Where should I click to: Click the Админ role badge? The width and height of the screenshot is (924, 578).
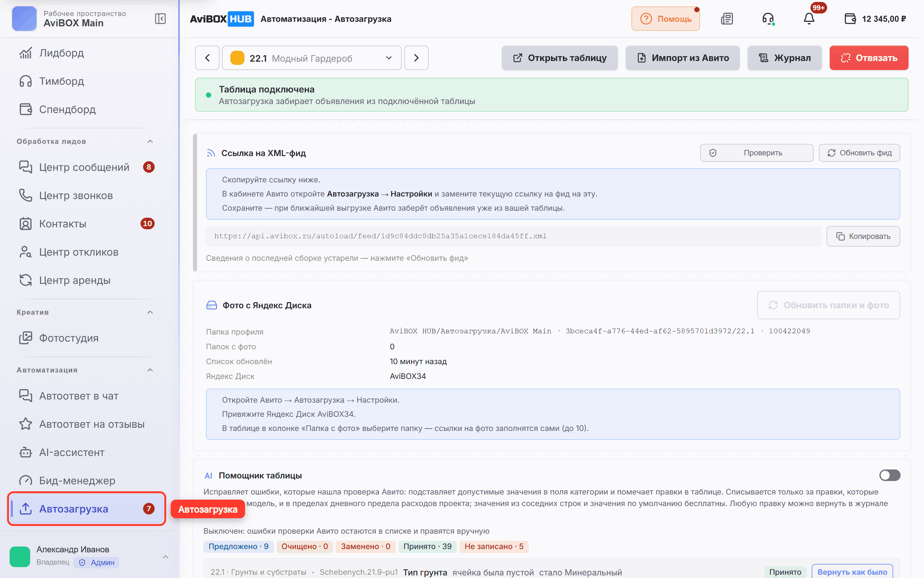pyautogui.click(x=97, y=562)
